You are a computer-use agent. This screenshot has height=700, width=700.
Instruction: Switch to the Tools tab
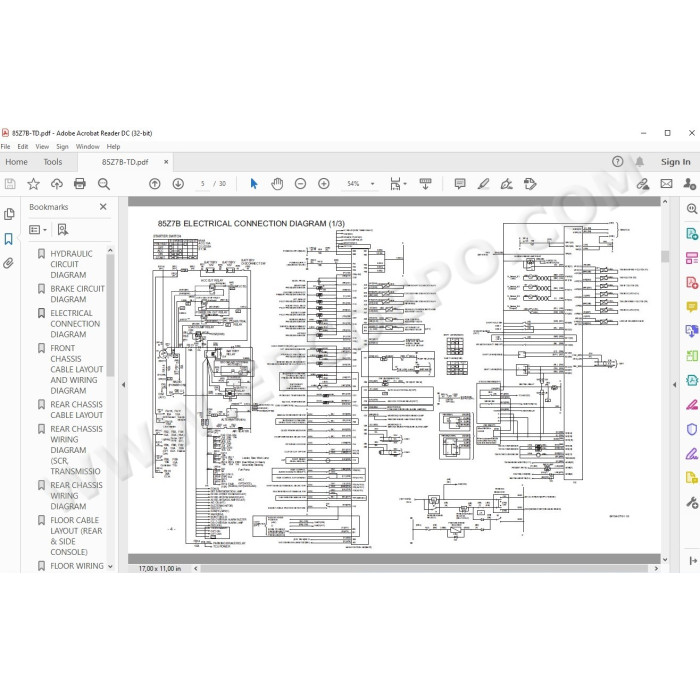(53, 162)
